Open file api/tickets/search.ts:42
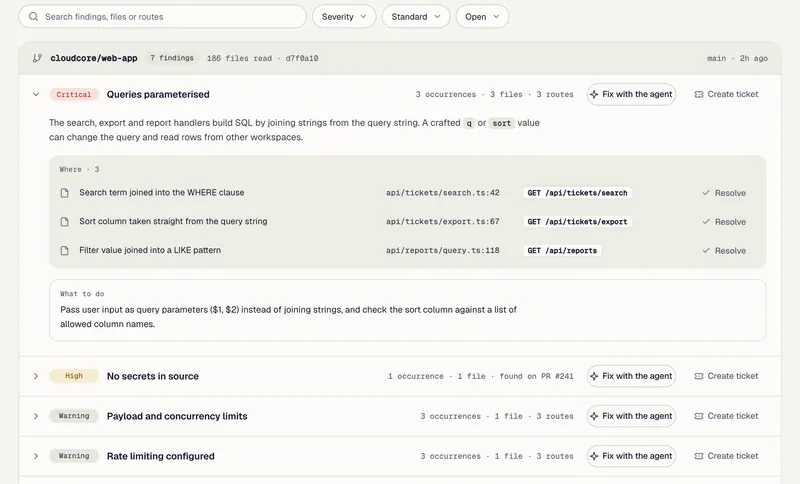800x484 pixels. tap(443, 193)
